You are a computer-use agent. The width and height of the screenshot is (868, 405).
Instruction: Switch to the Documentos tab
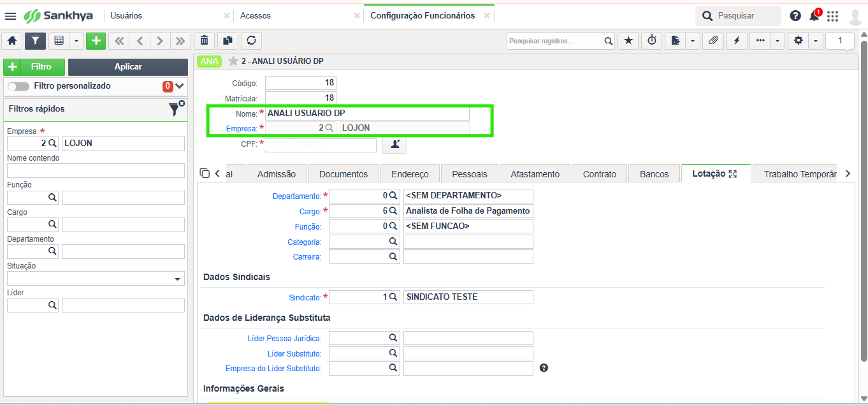pyautogui.click(x=344, y=174)
